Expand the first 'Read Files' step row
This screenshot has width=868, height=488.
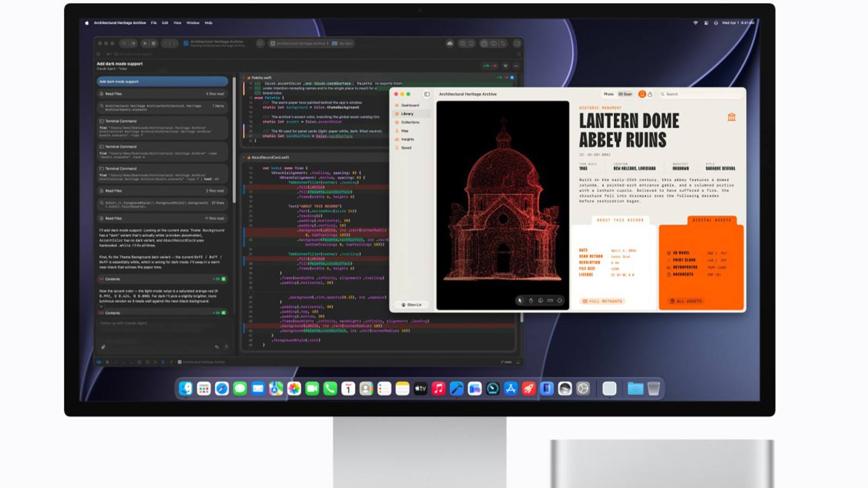click(x=162, y=94)
